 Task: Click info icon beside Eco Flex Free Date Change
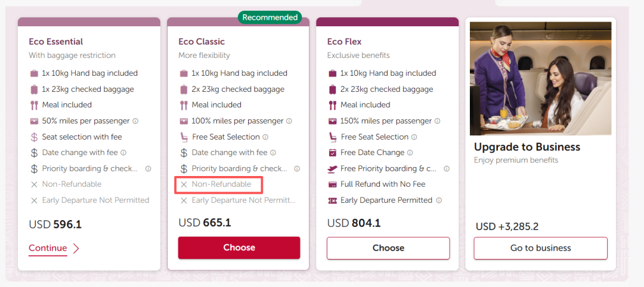pos(410,153)
